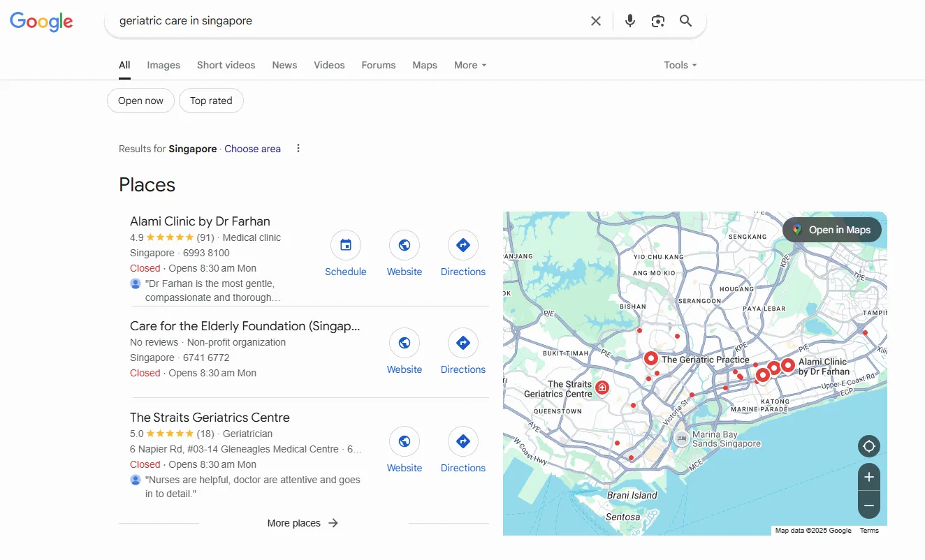Click the Places heading
Screen dimensions: 925x560
pos(147,184)
